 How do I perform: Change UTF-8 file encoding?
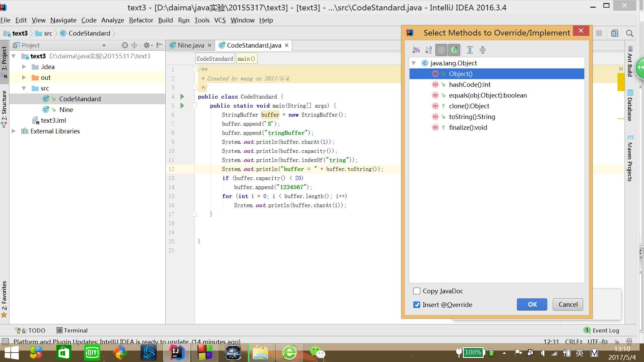point(598,342)
